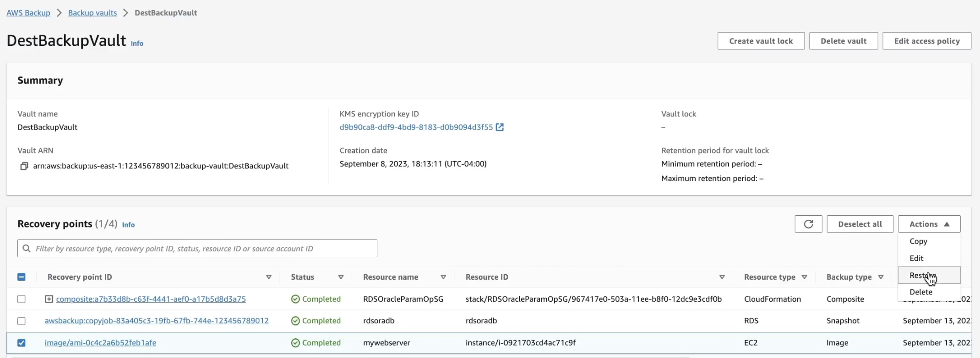Choose Restore from Actions menu
Viewport: 980px width, 358px height.
[x=929, y=275]
